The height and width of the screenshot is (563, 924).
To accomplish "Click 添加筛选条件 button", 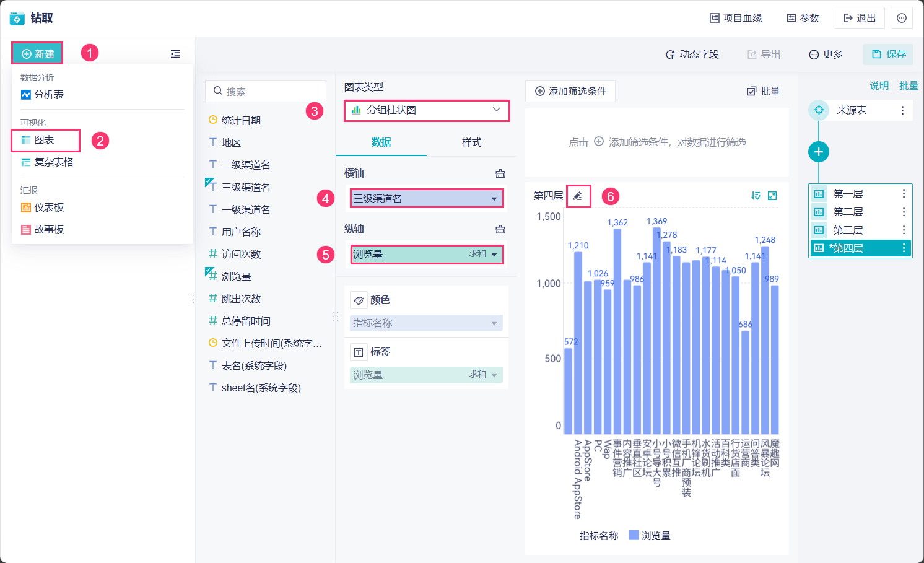I will point(570,91).
